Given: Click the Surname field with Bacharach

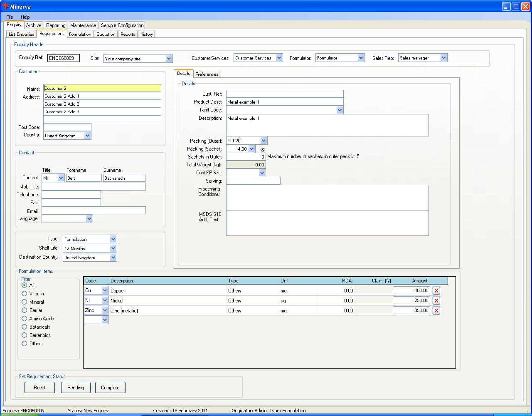Looking at the screenshot, I should pyautogui.click(x=124, y=178).
